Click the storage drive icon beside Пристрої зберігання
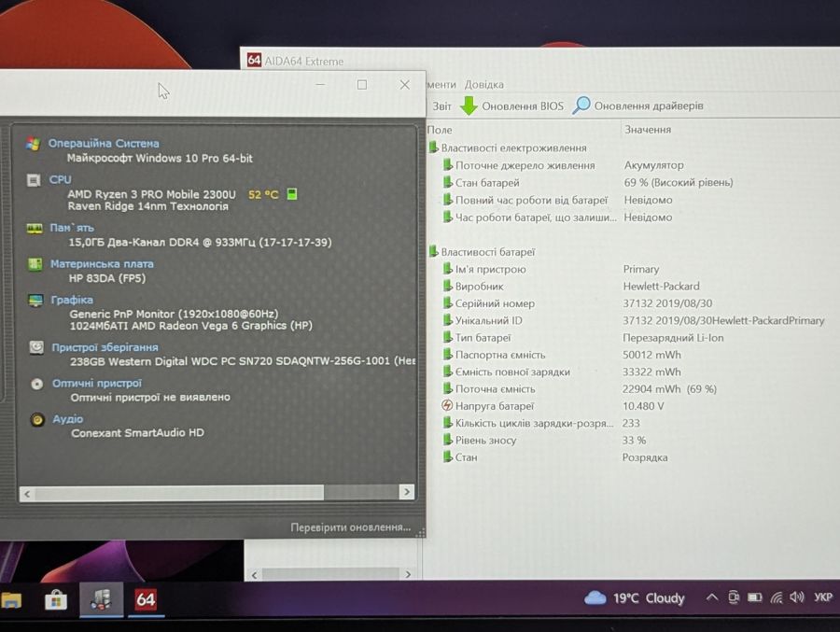The image size is (840, 632). (x=35, y=347)
